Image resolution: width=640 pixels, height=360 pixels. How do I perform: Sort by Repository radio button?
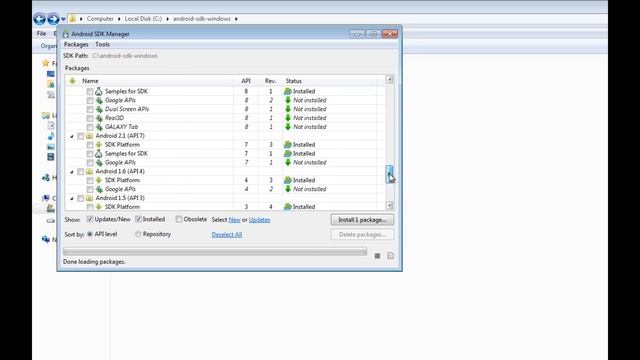click(138, 234)
